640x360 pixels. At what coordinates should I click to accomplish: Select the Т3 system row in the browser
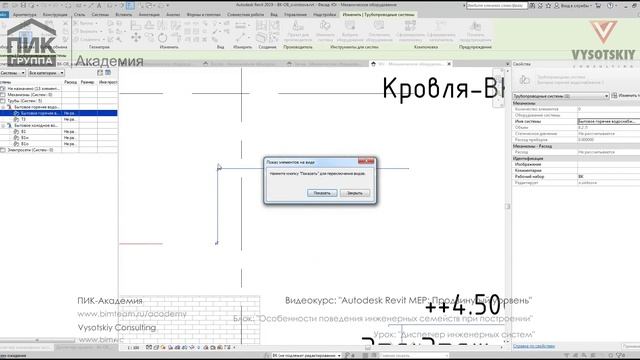pos(58,119)
